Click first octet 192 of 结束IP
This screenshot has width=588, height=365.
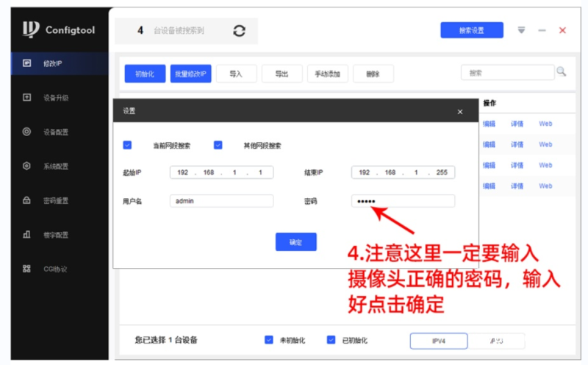click(x=364, y=172)
